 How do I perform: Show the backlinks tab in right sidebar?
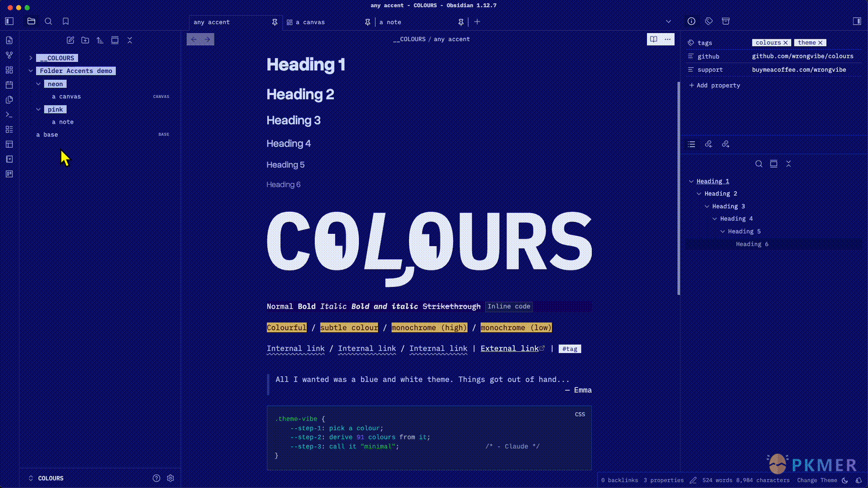708,144
